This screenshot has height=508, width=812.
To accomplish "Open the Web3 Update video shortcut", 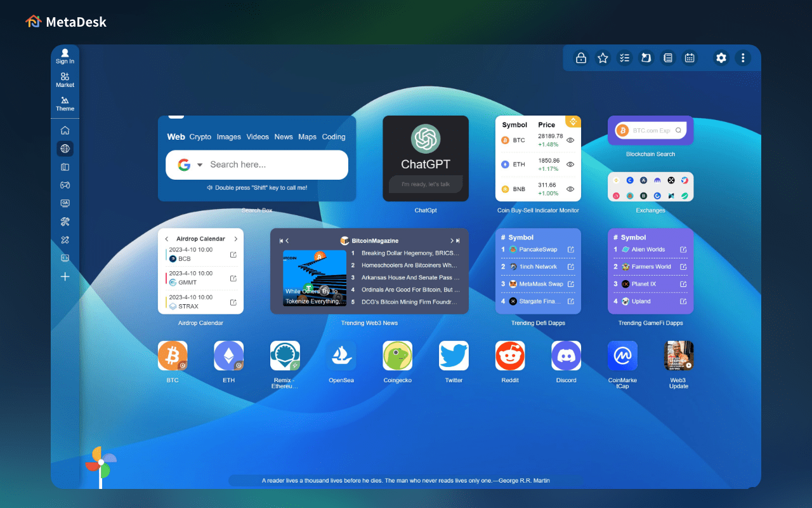I will 679,356.
